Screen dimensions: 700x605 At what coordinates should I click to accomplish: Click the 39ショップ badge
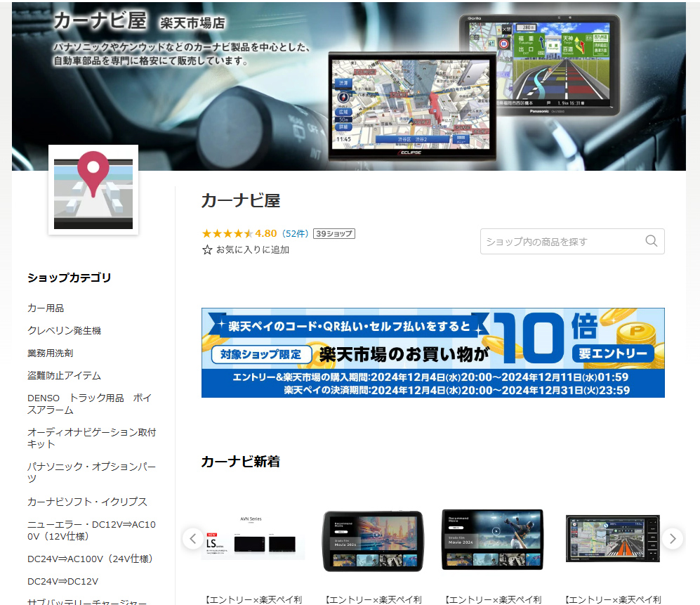pos(334,233)
